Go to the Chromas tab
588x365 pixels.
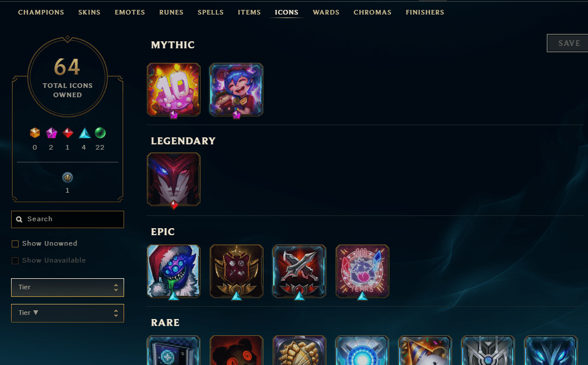point(372,12)
